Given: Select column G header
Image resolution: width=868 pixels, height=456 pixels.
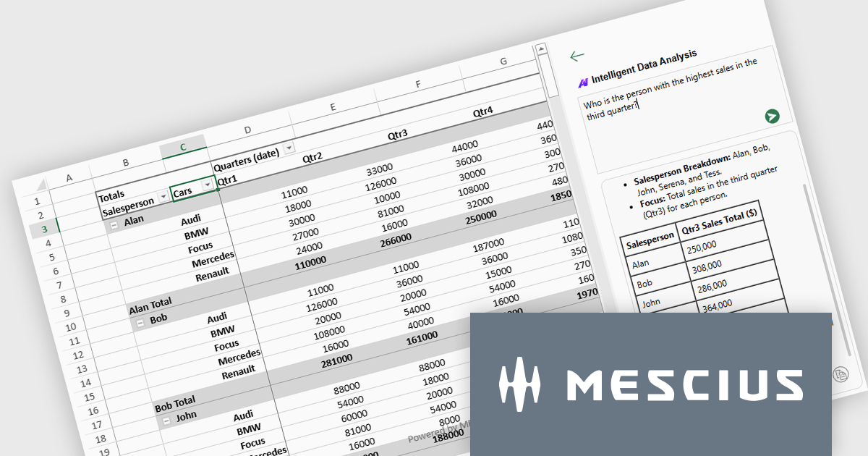Looking at the screenshot, I should point(503,62).
